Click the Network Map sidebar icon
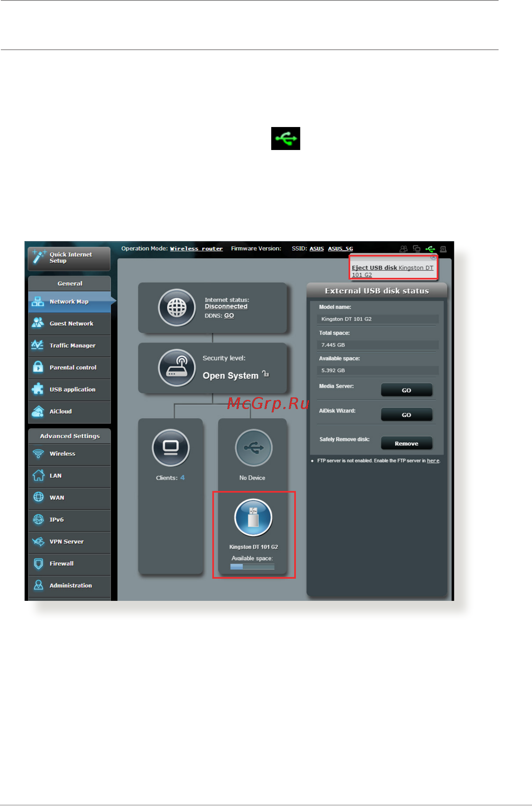This screenshot has height=806, width=532. [38, 302]
